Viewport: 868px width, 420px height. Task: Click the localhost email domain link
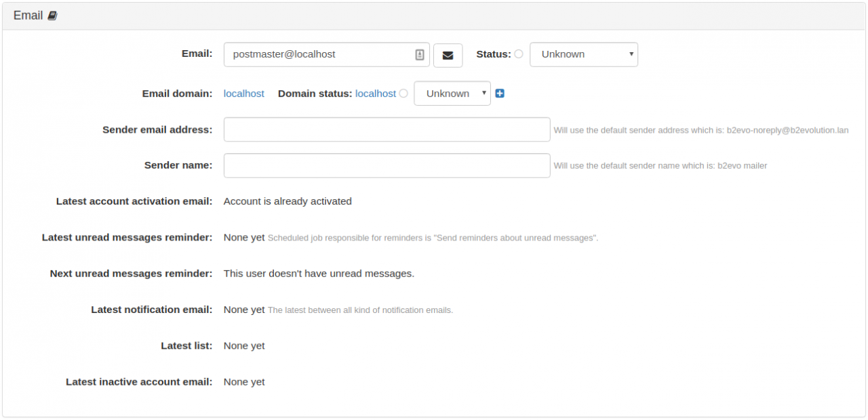(244, 93)
